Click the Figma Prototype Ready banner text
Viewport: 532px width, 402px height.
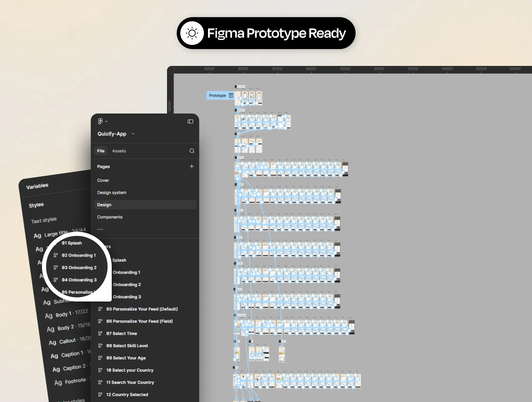tap(277, 33)
